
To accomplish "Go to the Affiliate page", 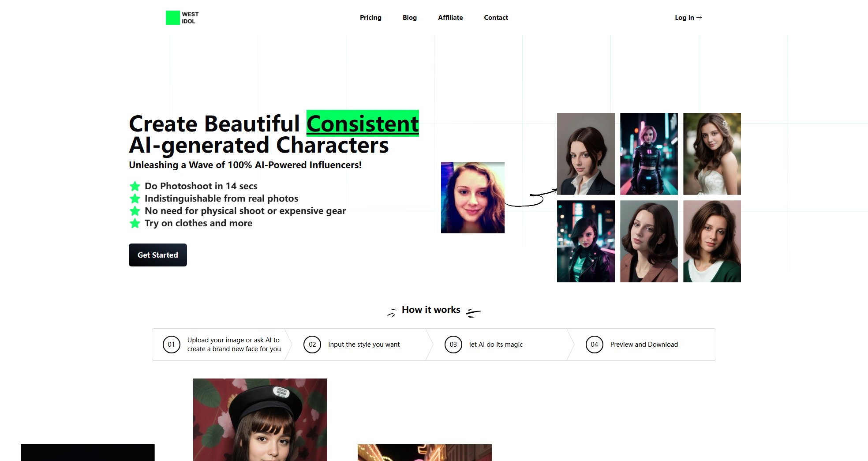I will pyautogui.click(x=450, y=18).
